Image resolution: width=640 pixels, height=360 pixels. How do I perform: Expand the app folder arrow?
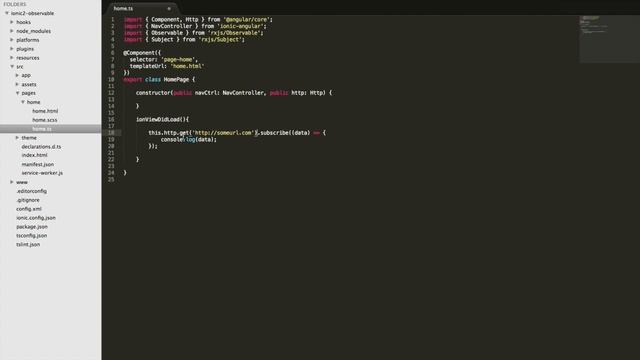pos(17,75)
